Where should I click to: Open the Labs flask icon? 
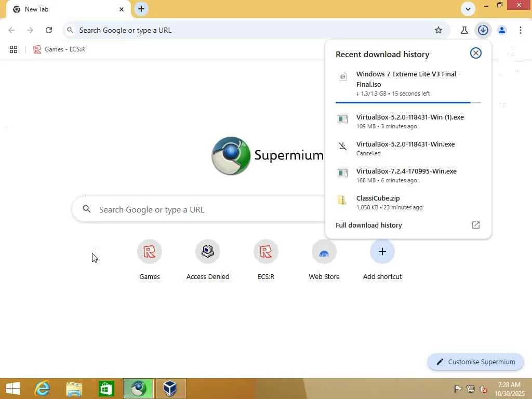click(464, 30)
